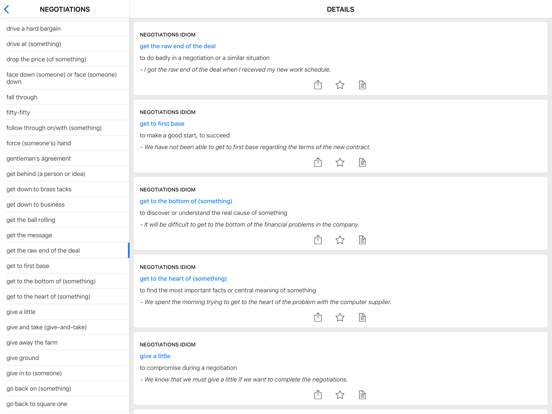Open document icon for 'get to first base'

point(362,162)
